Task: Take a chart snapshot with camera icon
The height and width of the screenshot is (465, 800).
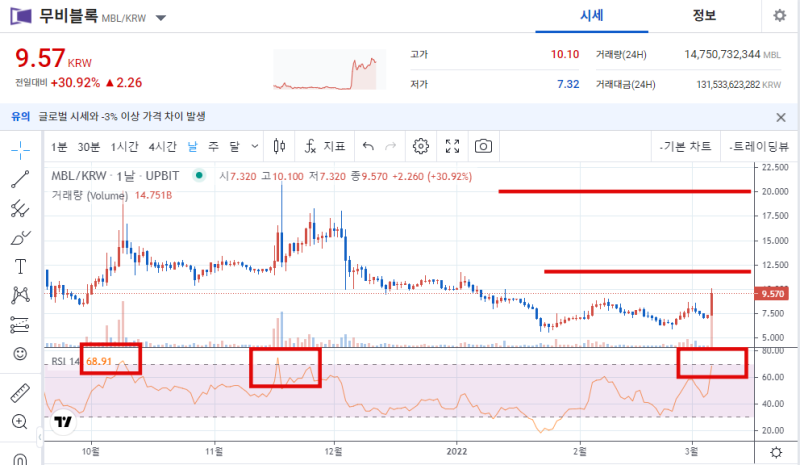Action: (483, 146)
